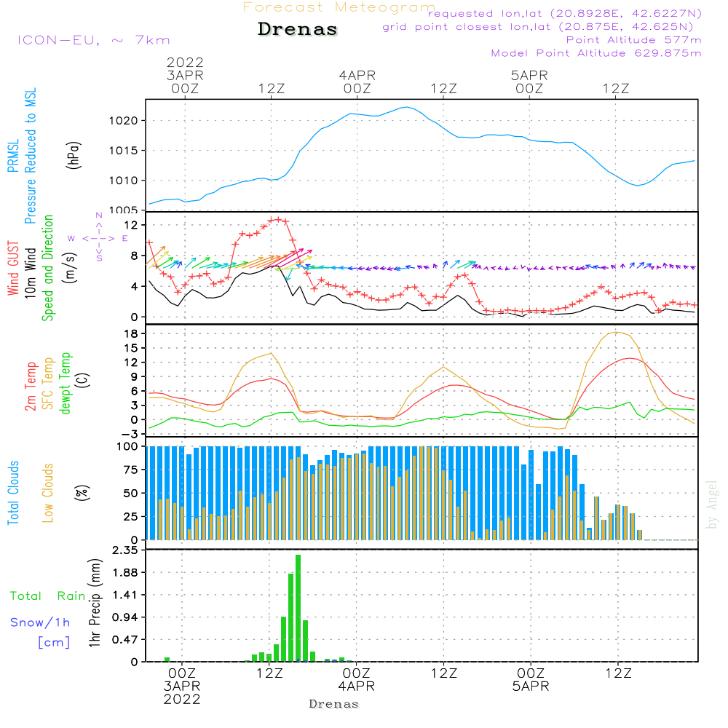Click the orange Low Clouds axis label
728x728 pixels.
48,493
